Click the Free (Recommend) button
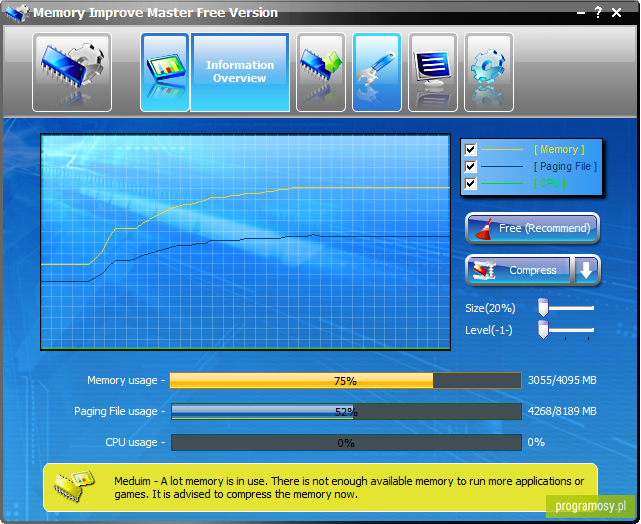This screenshot has height=524, width=641. pos(532,228)
